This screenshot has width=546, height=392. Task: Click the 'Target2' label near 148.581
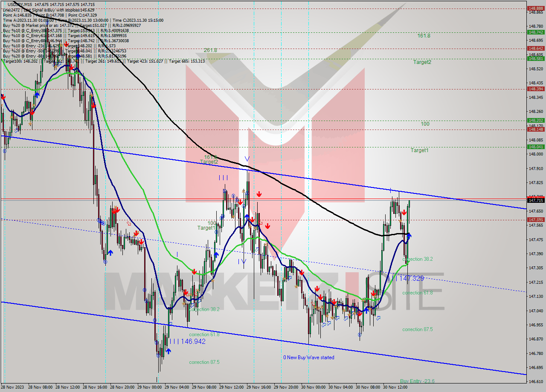click(422, 62)
